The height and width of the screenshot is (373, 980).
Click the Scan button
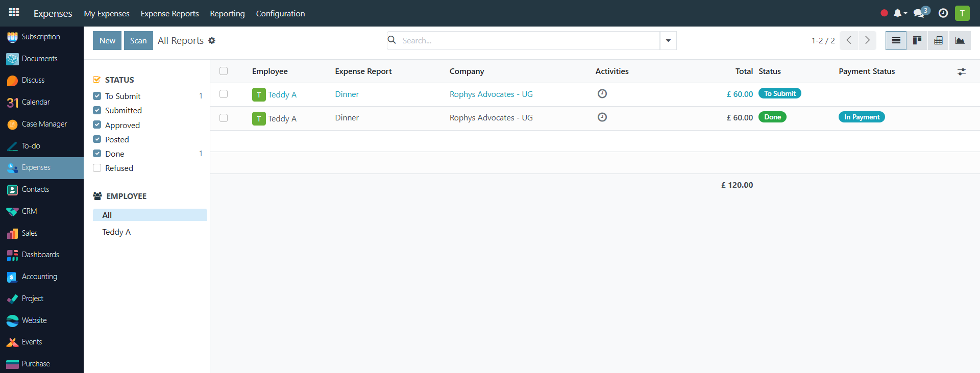[x=138, y=40]
